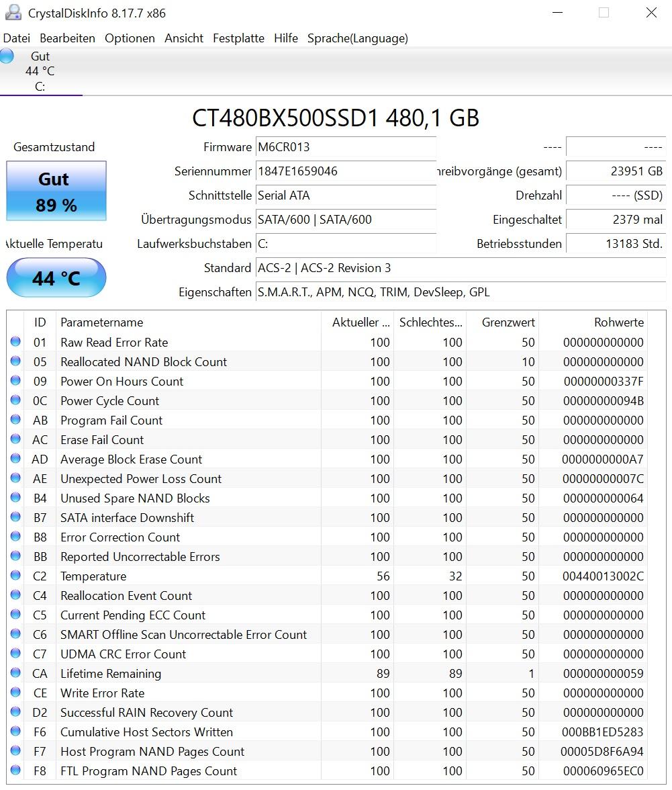Click the status orb for Temperature row
672x790 pixels.
pos(15,575)
